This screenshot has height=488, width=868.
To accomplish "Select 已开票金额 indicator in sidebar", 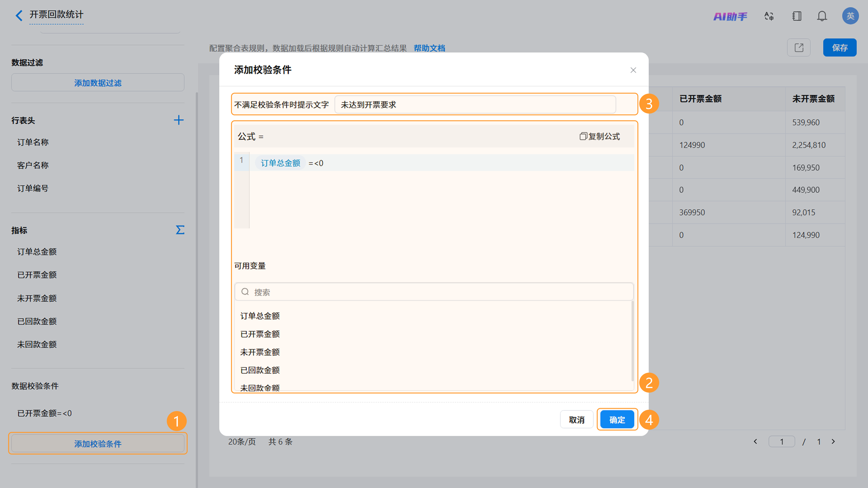I will tap(37, 275).
